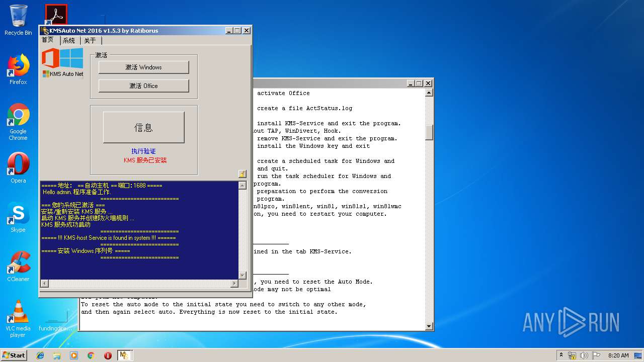
Task: Select the Adobe Reader desktop shortcut
Action: pos(56,15)
